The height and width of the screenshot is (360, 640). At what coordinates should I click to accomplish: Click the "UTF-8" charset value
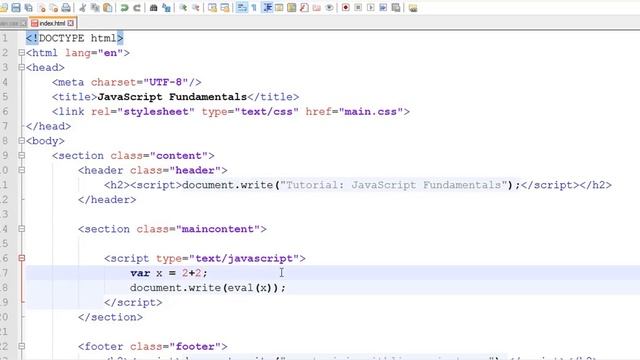point(165,82)
